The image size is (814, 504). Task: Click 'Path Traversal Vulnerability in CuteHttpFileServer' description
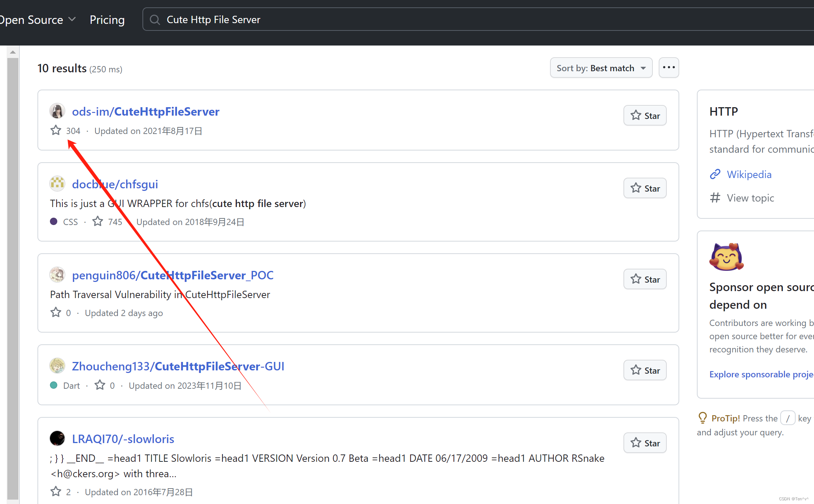(160, 294)
